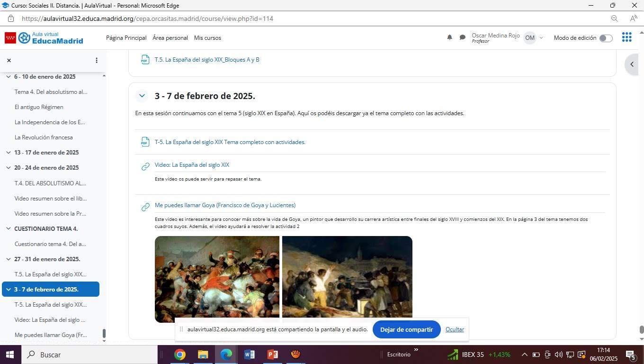Open Tema 4. Del absolutismo in the course index

pyautogui.click(x=51, y=92)
